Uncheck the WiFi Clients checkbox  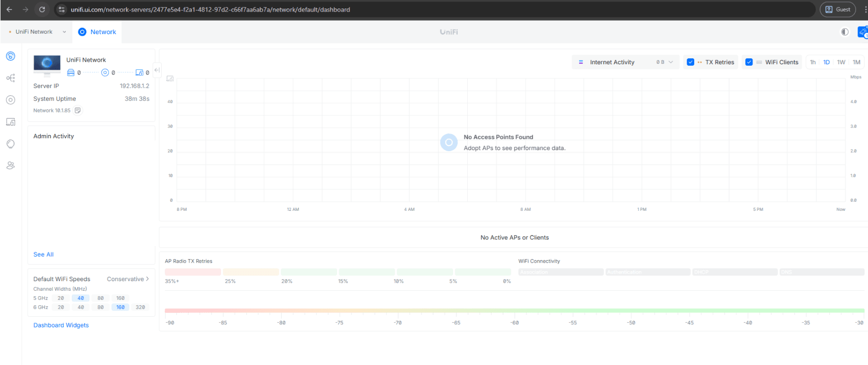coord(749,62)
